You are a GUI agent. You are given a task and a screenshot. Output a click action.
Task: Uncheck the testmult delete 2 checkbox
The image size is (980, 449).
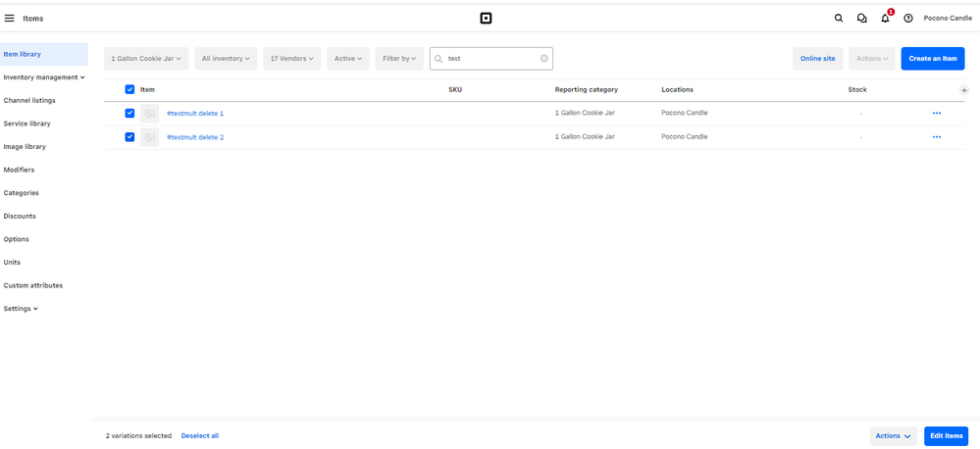(129, 137)
